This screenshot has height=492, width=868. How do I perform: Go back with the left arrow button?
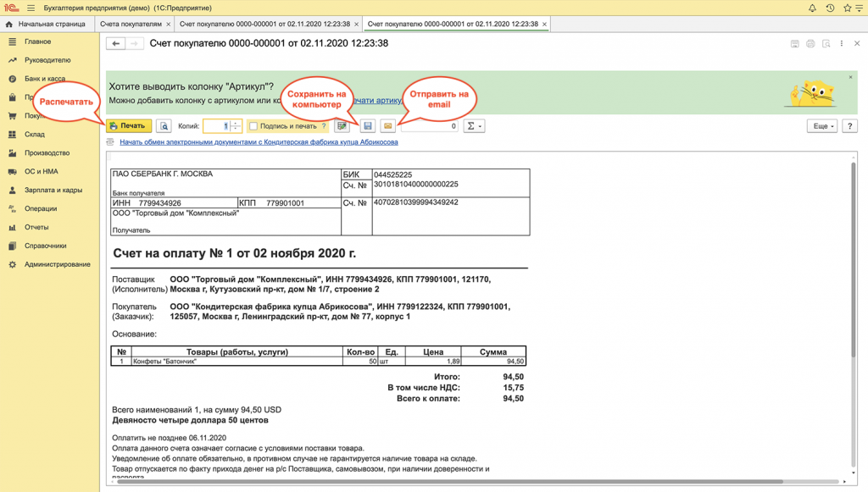click(x=115, y=43)
